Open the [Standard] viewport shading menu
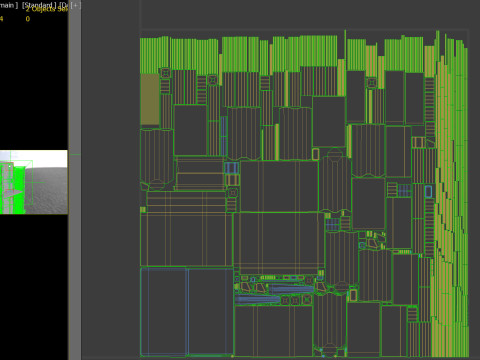Screen dimensions: 480x360 coord(39,5)
